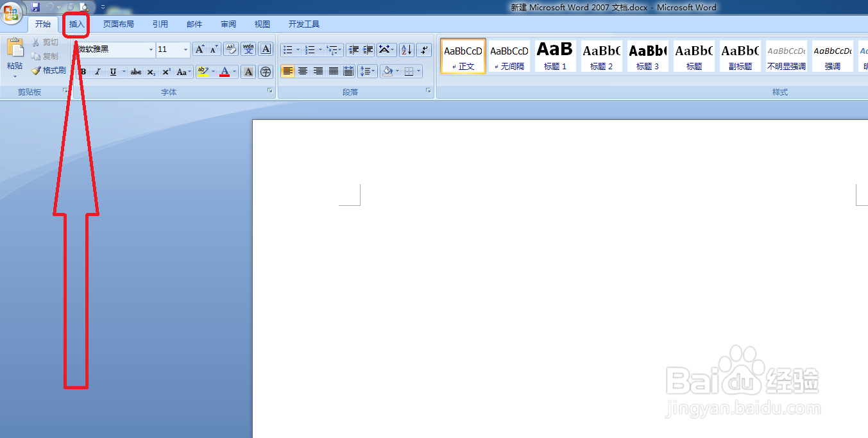
Task: Switch to the 视图 (View) tab
Action: tap(262, 24)
